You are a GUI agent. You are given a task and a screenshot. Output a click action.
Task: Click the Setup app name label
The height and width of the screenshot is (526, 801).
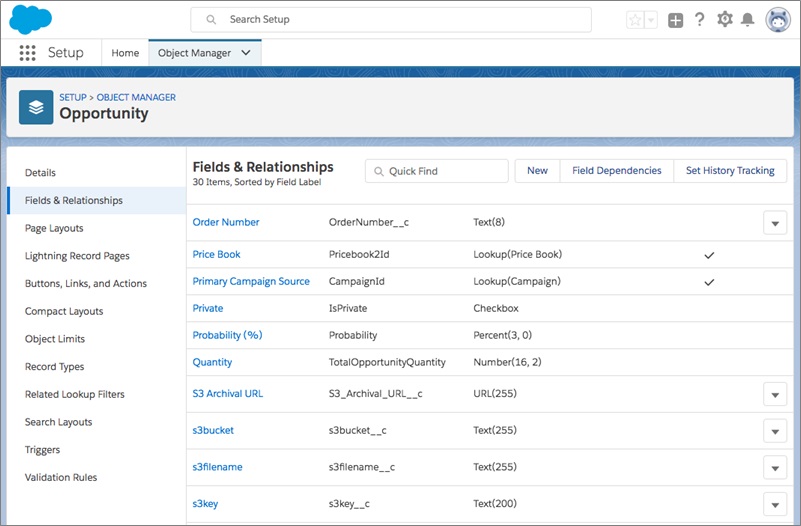pos(65,53)
